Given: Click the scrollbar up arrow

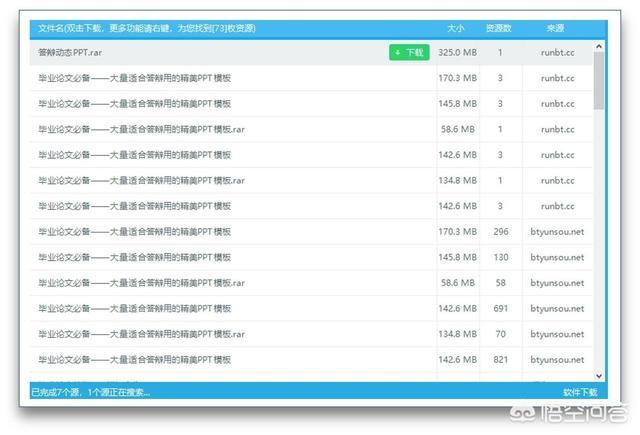Looking at the screenshot, I should (x=599, y=47).
